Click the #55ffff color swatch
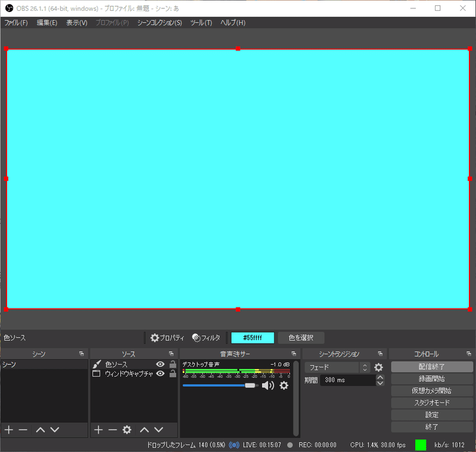 (x=252, y=338)
